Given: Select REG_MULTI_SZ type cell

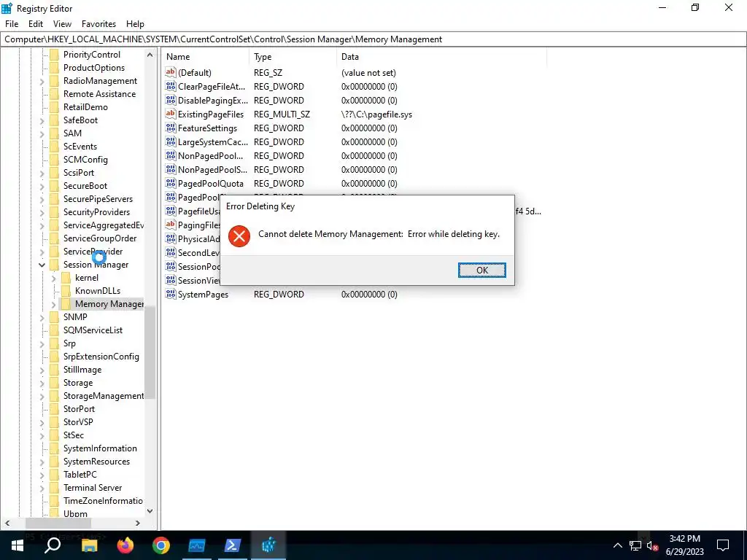Looking at the screenshot, I should pos(282,114).
